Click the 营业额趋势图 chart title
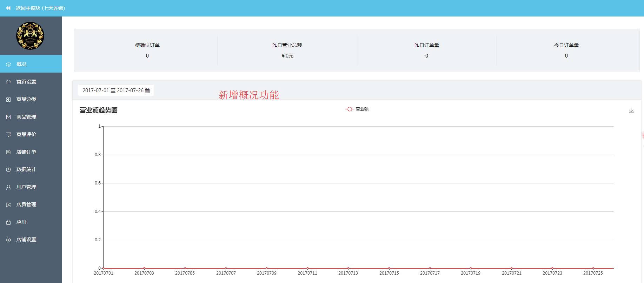The width and height of the screenshot is (644, 283). [x=99, y=110]
